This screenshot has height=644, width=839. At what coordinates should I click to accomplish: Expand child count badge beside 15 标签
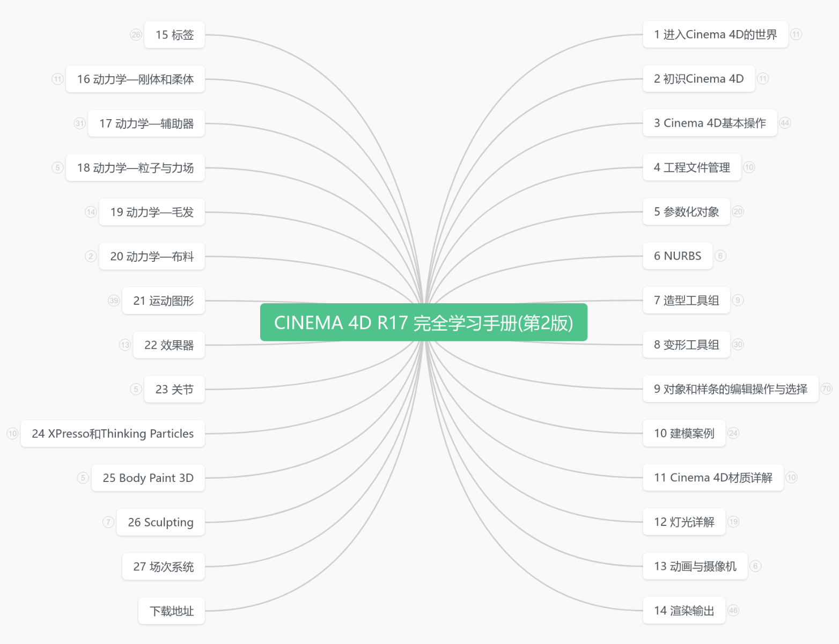tap(136, 35)
